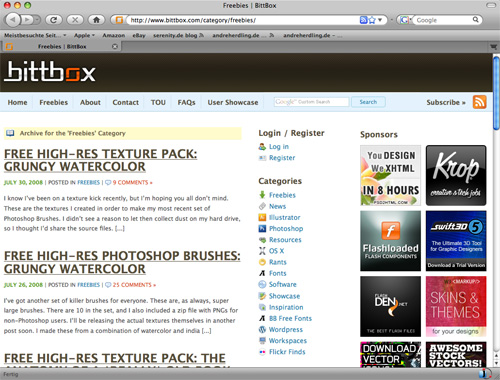Open the Grungy Watercolor Photoshop Brushes article title
500x380 pixels.
pos(122,262)
